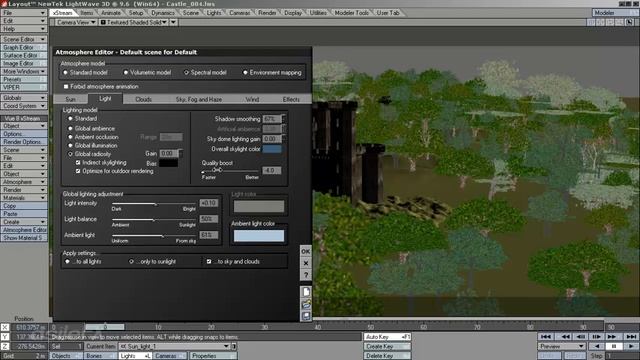Viewport: 640px width, 360px height.
Task: Click the first viewport control icon at top right
Action: click(x=591, y=22)
